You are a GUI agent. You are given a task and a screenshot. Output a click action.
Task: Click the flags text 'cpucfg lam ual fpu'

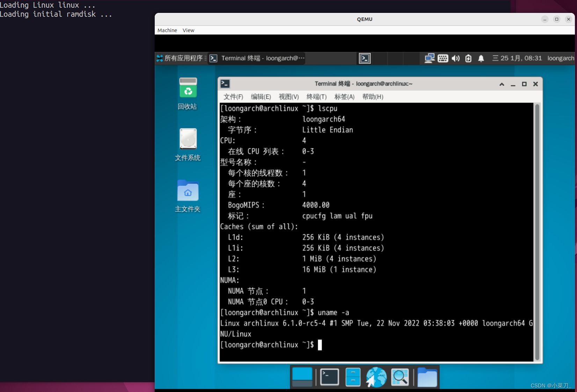[337, 216]
